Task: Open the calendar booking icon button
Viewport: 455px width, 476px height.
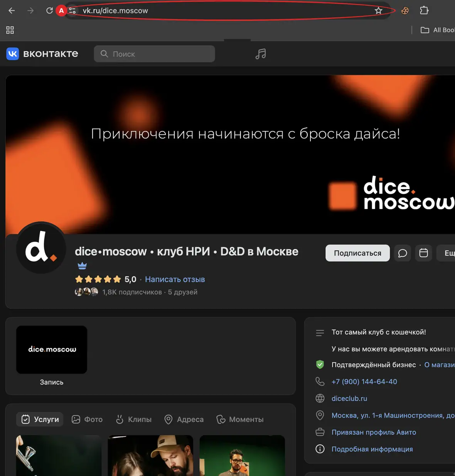Action: pos(423,253)
